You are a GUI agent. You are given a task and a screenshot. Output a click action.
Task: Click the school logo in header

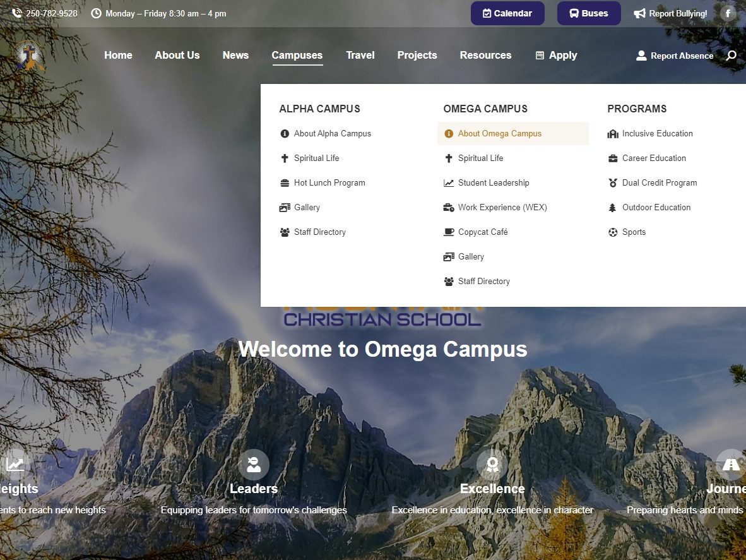[x=29, y=56]
